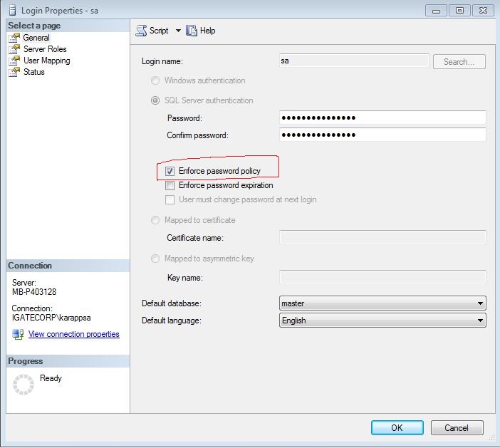
Task: Click the OK button
Action: coord(397,427)
